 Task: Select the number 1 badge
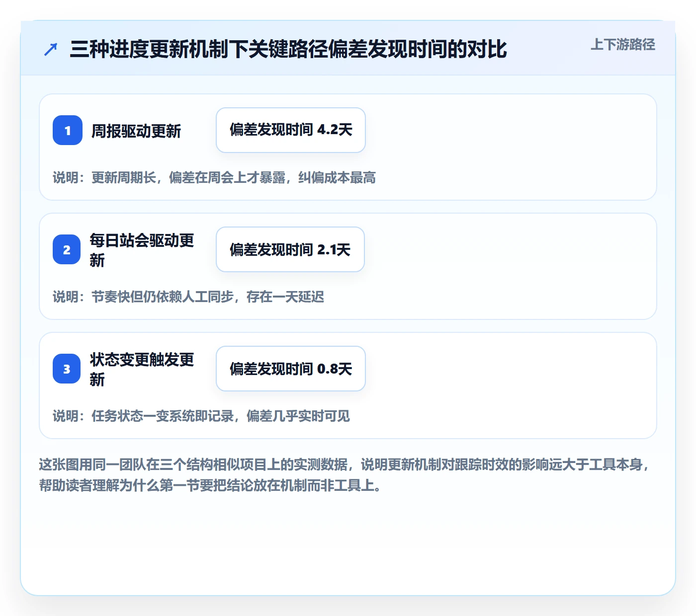coord(68,130)
